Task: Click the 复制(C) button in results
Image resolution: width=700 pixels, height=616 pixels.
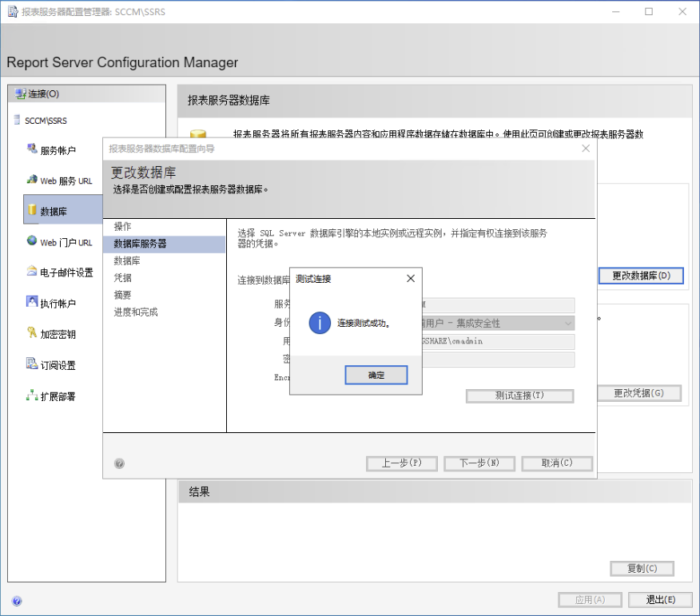Action: coord(642,569)
